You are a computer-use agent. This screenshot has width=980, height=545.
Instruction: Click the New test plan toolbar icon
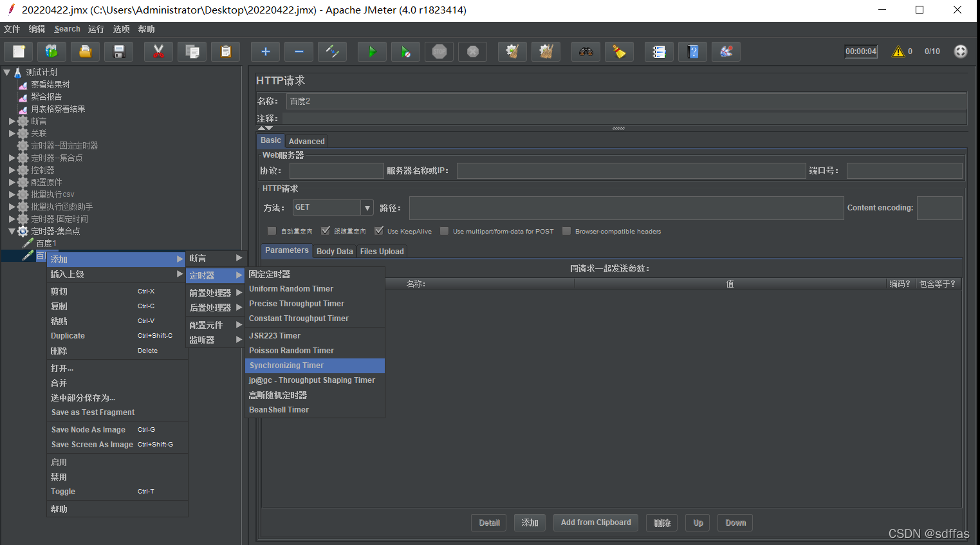(x=19, y=51)
